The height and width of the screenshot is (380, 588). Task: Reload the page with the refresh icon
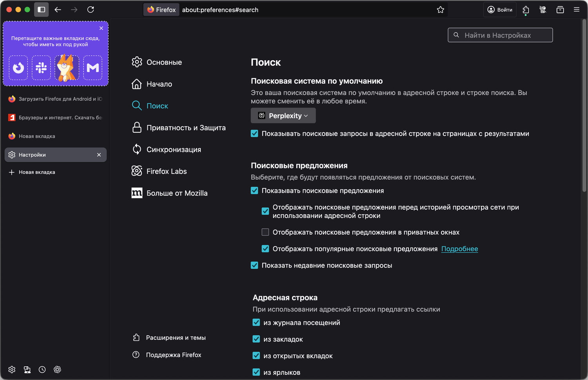(x=91, y=9)
